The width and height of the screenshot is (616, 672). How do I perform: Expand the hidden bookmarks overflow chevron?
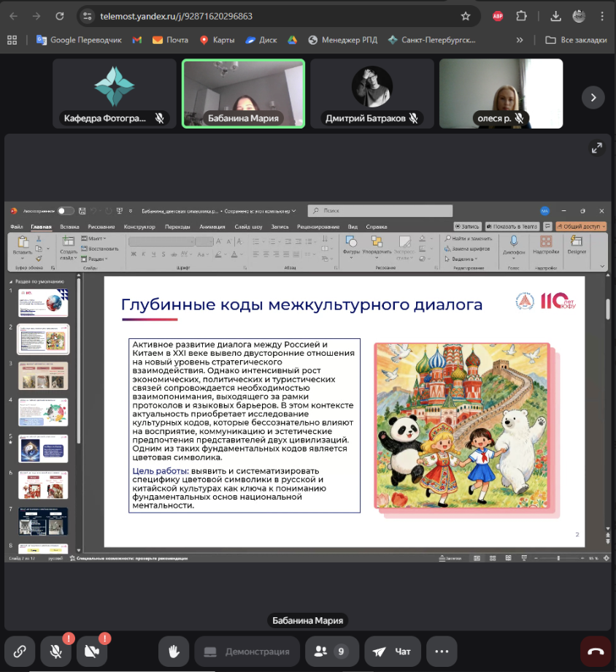click(520, 40)
